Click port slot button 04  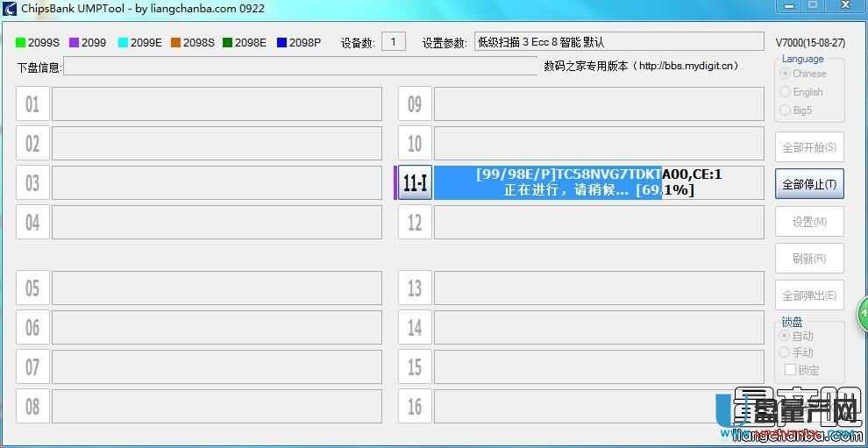[32, 223]
